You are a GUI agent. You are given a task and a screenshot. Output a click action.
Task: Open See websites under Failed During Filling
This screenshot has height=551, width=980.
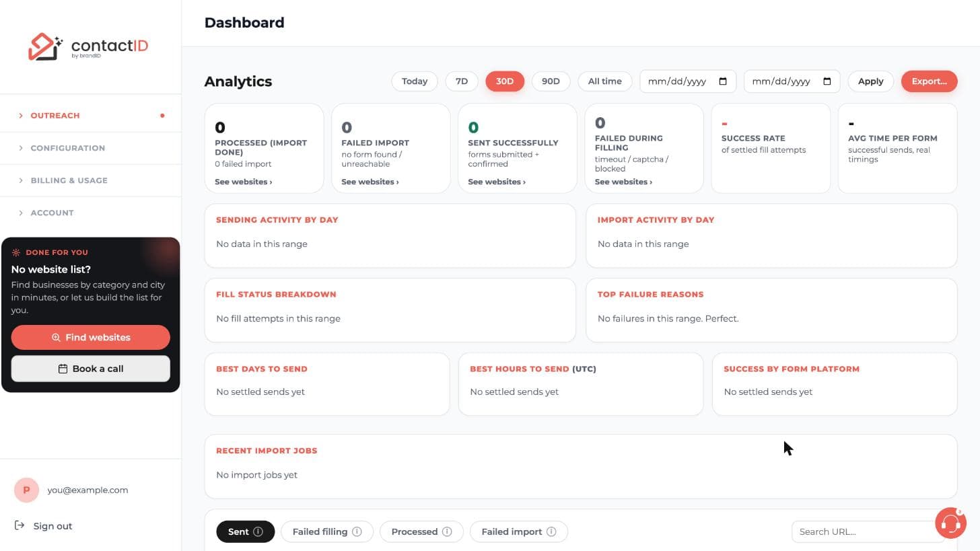point(623,182)
